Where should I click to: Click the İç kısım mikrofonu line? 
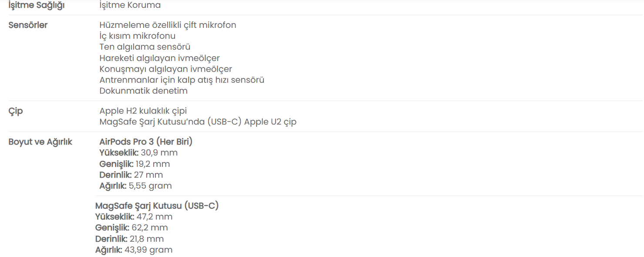click(x=137, y=36)
